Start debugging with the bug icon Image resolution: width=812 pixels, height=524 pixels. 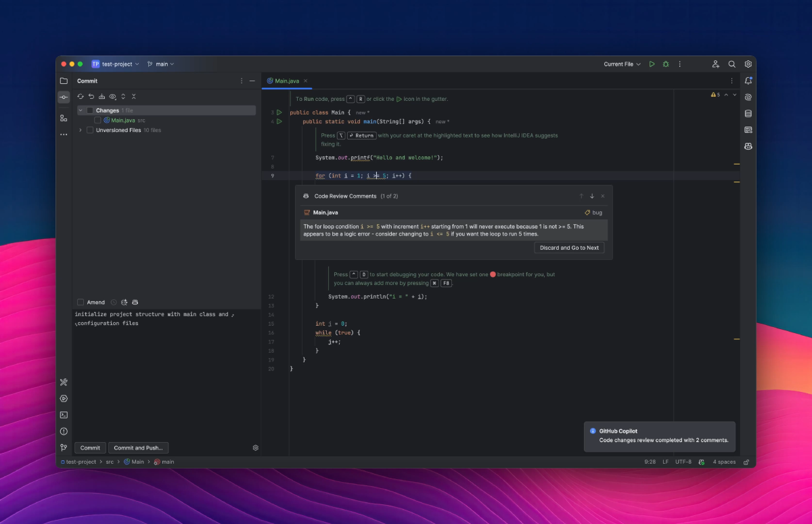click(666, 64)
